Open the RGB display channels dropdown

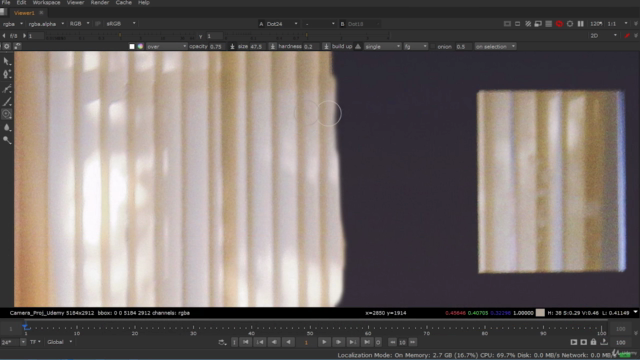tap(79, 24)
